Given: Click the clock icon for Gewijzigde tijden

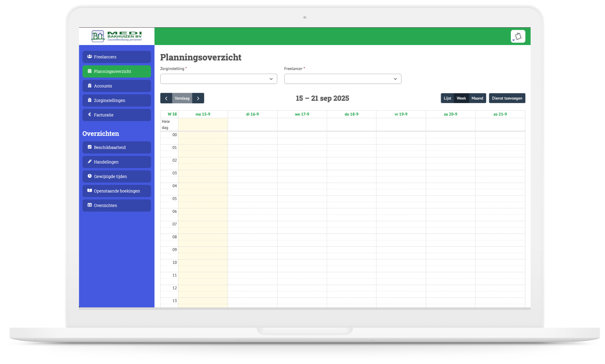Looking at the screenshot, I should 90,176.
